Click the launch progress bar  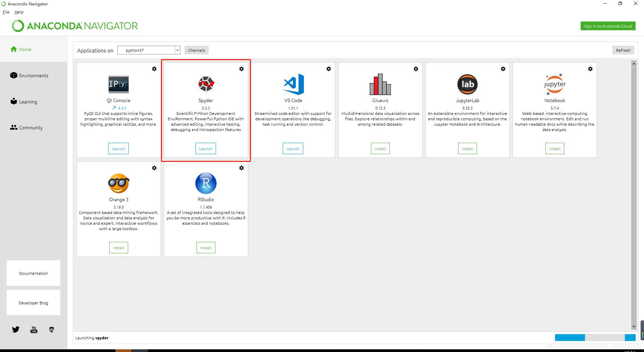coord(595,338)
